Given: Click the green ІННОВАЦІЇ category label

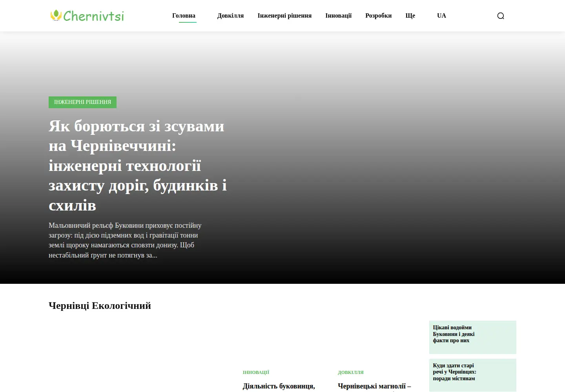Looking at the screenshot, I should [256, 372].
